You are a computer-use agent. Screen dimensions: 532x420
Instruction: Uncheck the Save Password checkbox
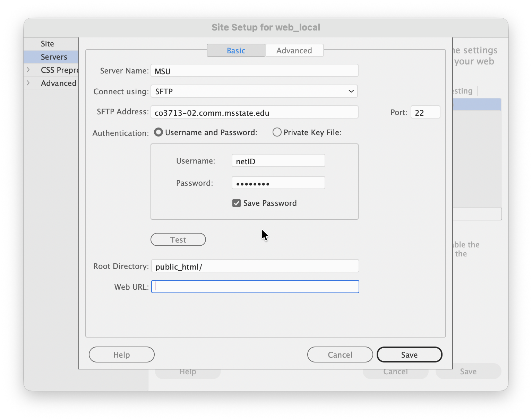237,203
